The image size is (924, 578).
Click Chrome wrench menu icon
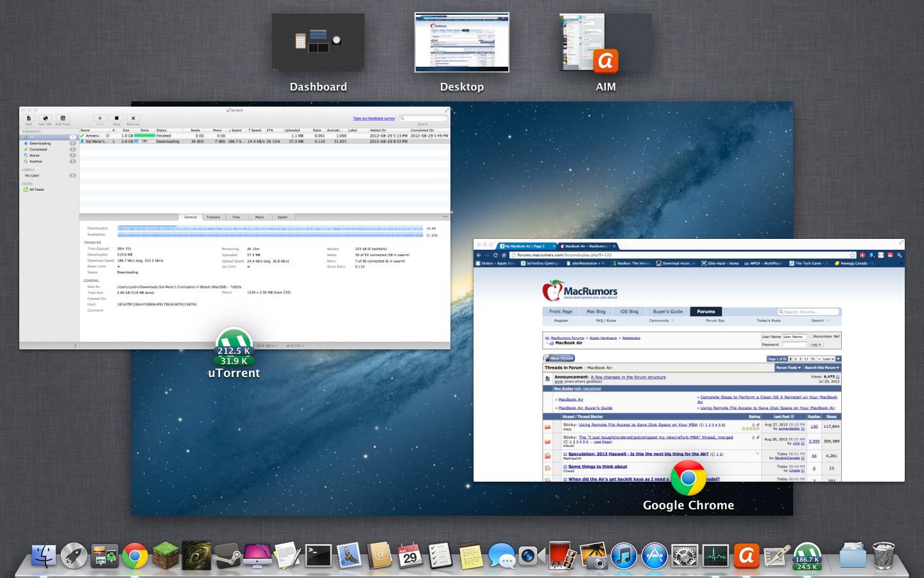pyautogui.click(x=900, y=255)
